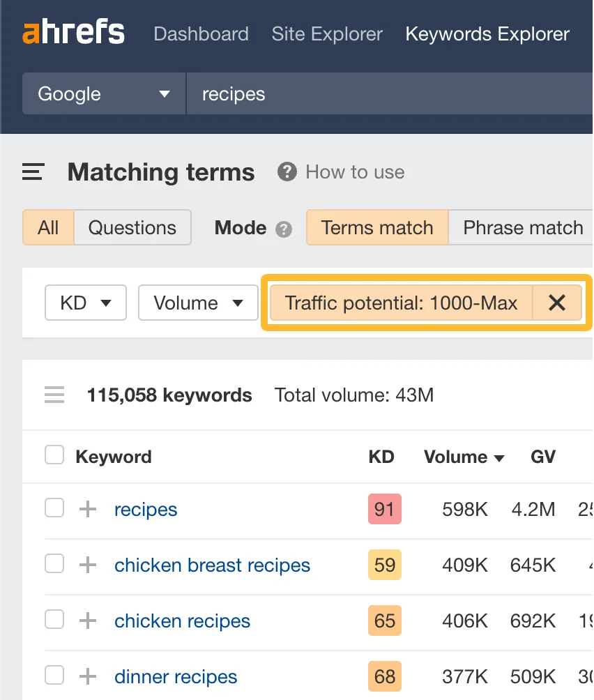The image size is (594, 700).
Task: Click the orange KD 65 badge
Action: (385, 621)
